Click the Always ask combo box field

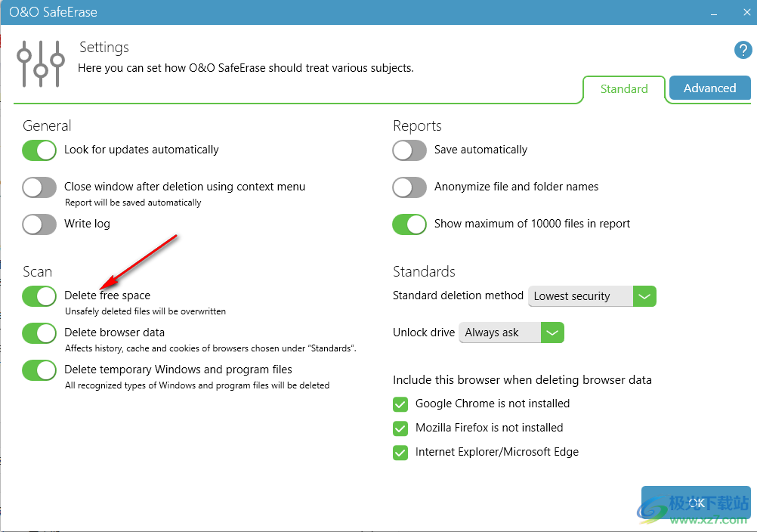tap(500, 332)
